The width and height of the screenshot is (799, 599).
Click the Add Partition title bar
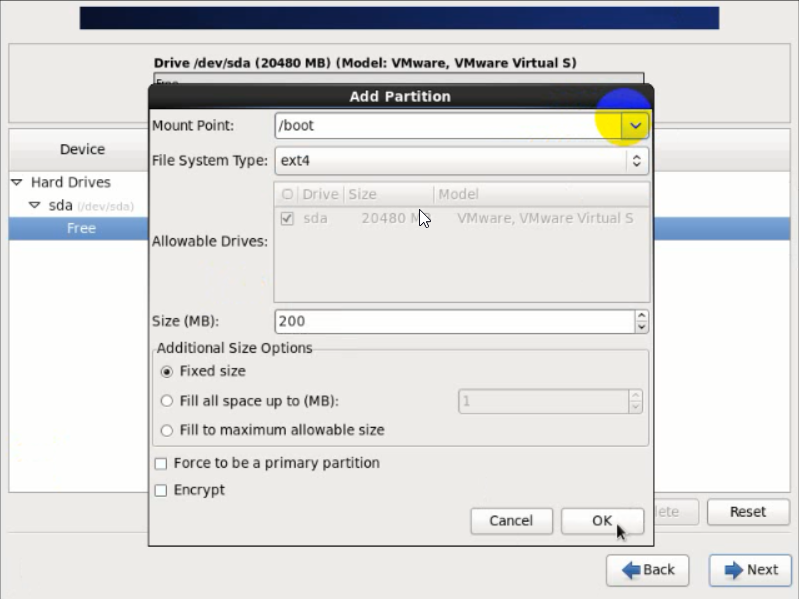[401, 97]
